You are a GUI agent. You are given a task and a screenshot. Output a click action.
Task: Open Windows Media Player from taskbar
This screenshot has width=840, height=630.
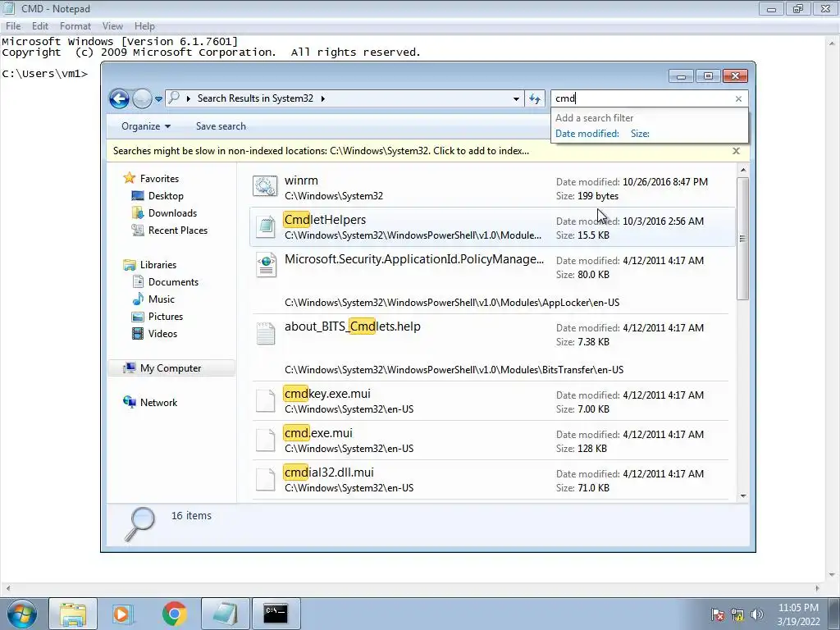click(x=122, y=614)
